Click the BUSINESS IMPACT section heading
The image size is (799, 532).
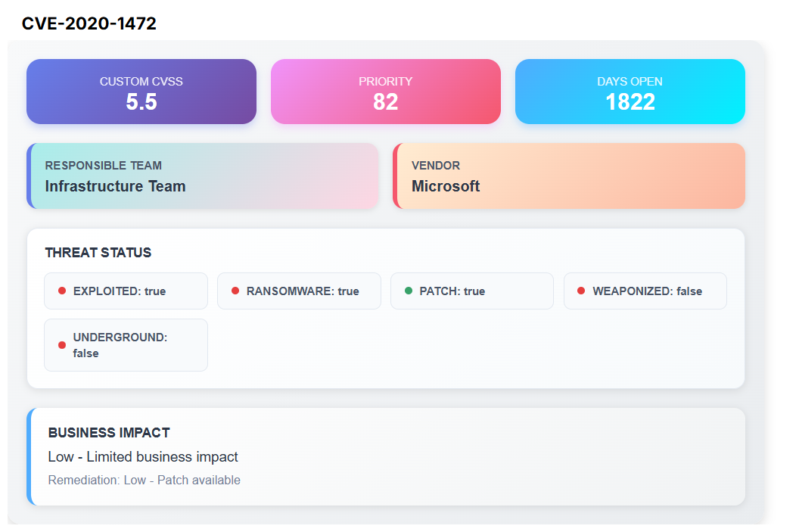(109, 433)
